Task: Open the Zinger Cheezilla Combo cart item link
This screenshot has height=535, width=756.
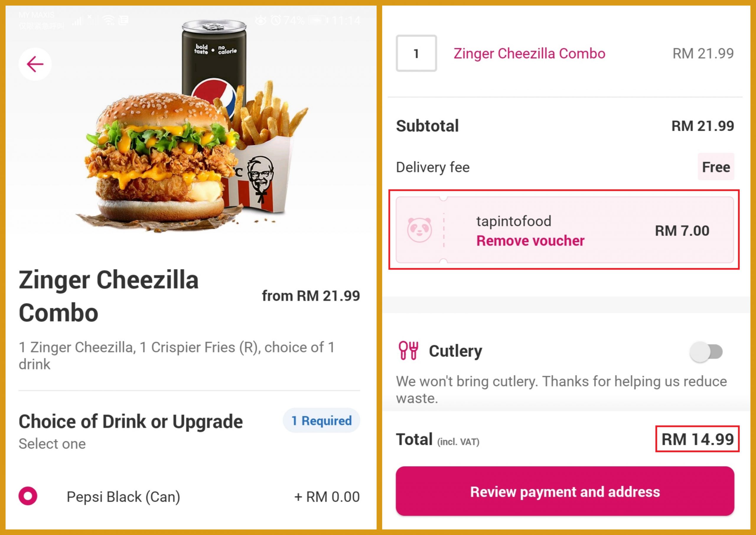Action: point(529,53)
